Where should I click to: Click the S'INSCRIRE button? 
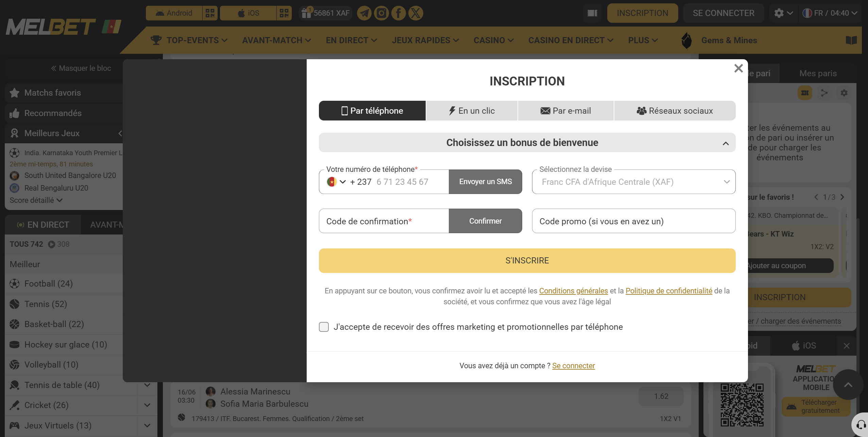pyautogui.click(x=527, y=261)
